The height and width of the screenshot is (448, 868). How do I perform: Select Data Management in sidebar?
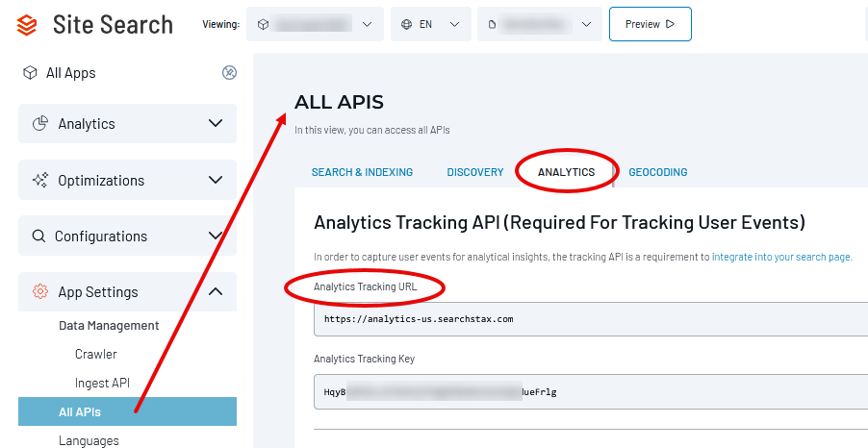(x=109, y=326)
